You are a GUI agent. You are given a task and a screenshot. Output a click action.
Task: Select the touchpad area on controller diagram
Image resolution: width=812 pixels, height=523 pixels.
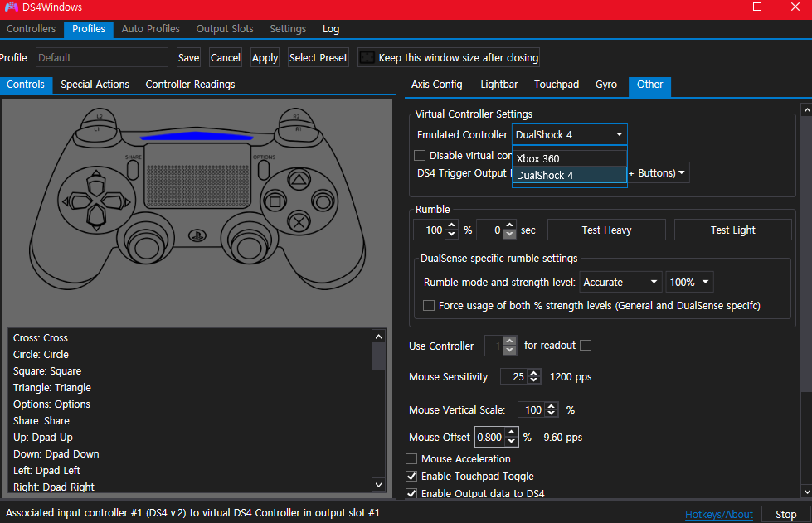pos(197,176)
